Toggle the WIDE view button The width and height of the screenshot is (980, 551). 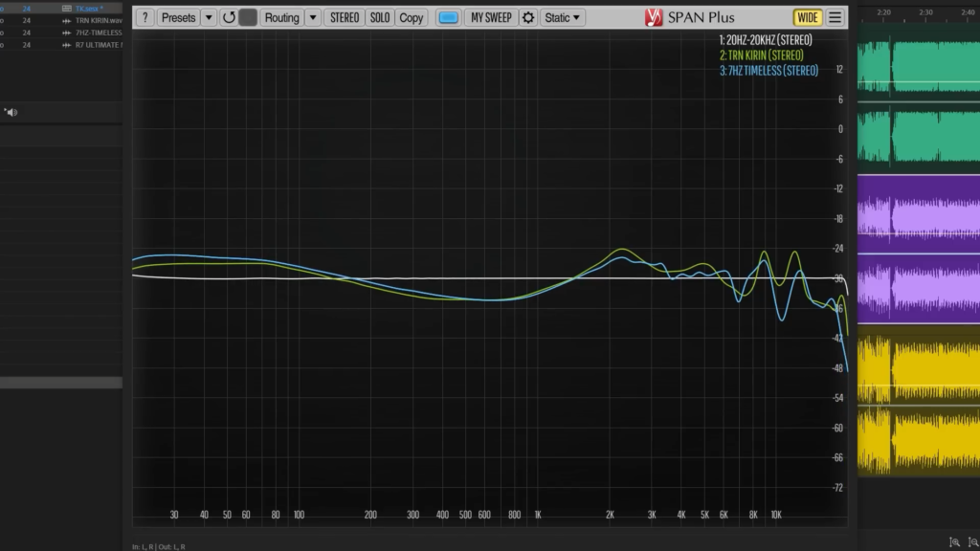click(807, 17)
